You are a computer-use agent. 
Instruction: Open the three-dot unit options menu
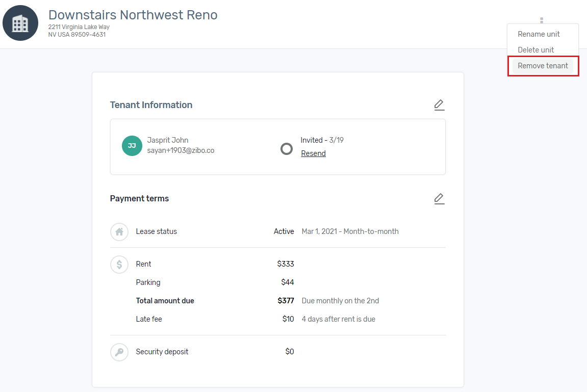[541, 20]
